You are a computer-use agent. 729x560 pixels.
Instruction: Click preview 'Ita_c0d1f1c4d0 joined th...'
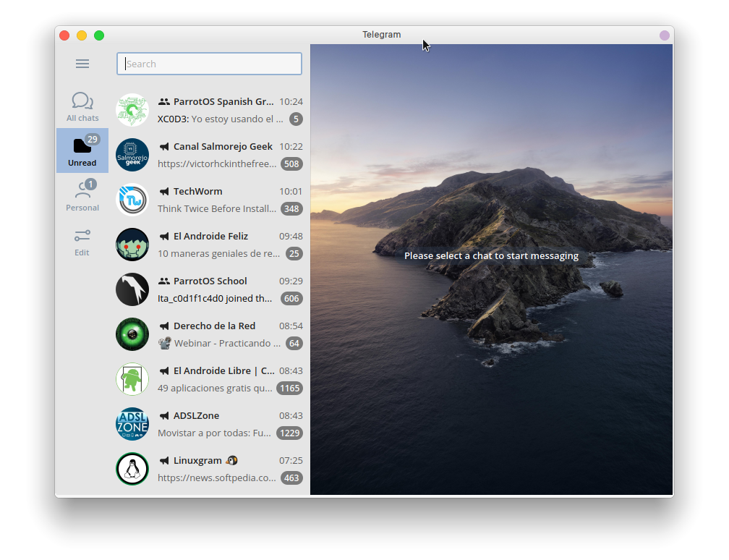tap(215, 299)
